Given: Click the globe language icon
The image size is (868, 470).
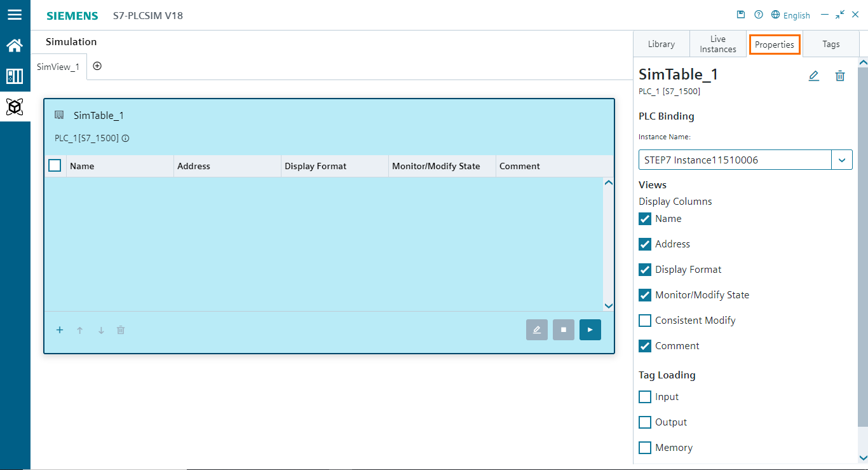Looking at the screenshot, I should (775, 15).
